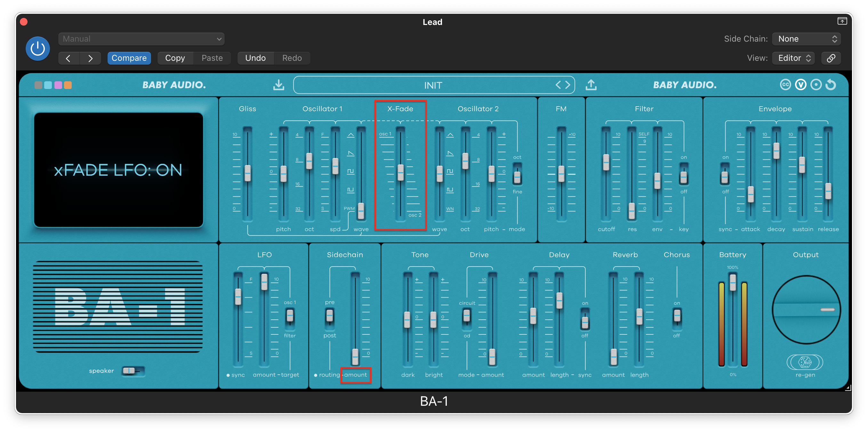Open the Side Chain None dropdown
This screenshot has height=432, width=868.
point(806,39)
